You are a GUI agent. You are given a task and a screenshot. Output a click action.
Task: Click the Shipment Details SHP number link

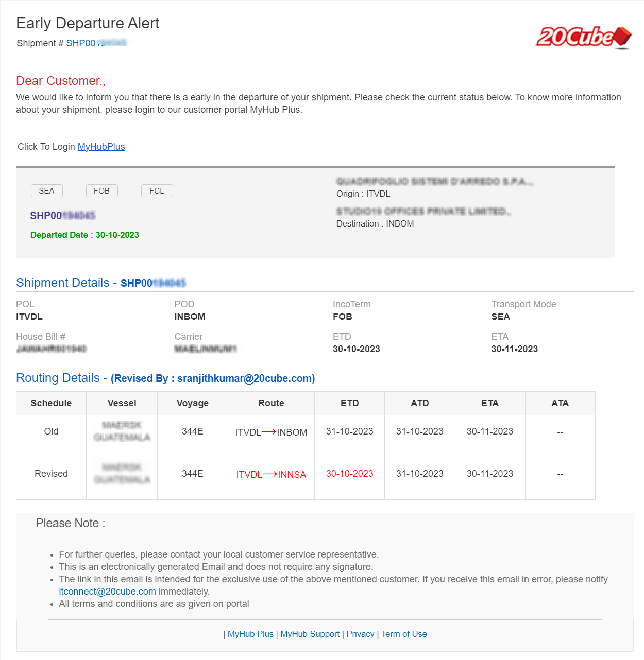coord(153,283)
